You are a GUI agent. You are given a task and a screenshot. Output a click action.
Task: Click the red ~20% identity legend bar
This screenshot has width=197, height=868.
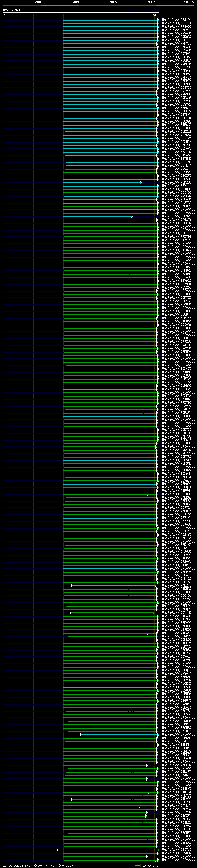click(22, 6)
